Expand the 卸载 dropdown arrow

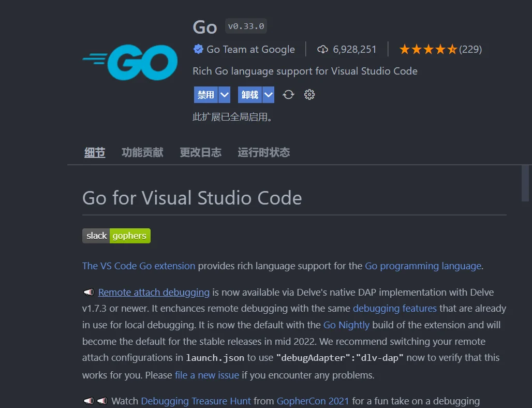[269, 95]
